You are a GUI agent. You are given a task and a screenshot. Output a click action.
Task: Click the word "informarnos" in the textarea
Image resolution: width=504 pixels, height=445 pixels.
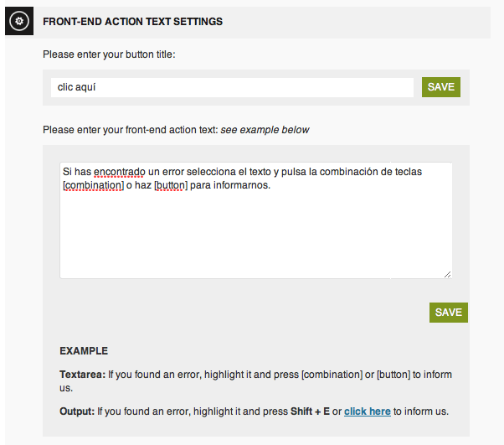click(243, 185)
